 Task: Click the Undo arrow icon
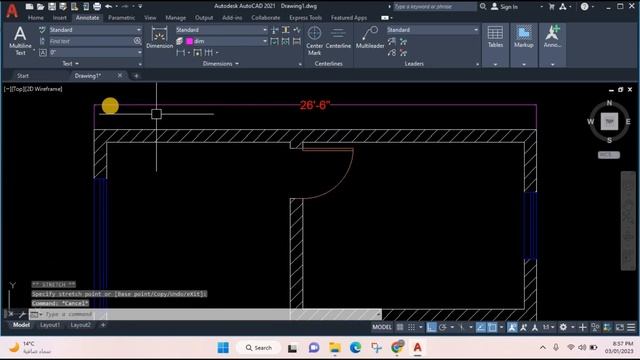pyautogui.click(x=108, y=7)
